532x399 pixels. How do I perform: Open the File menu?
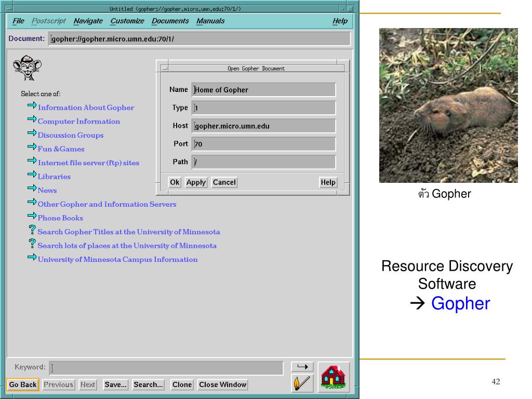[x=18, y=21]
